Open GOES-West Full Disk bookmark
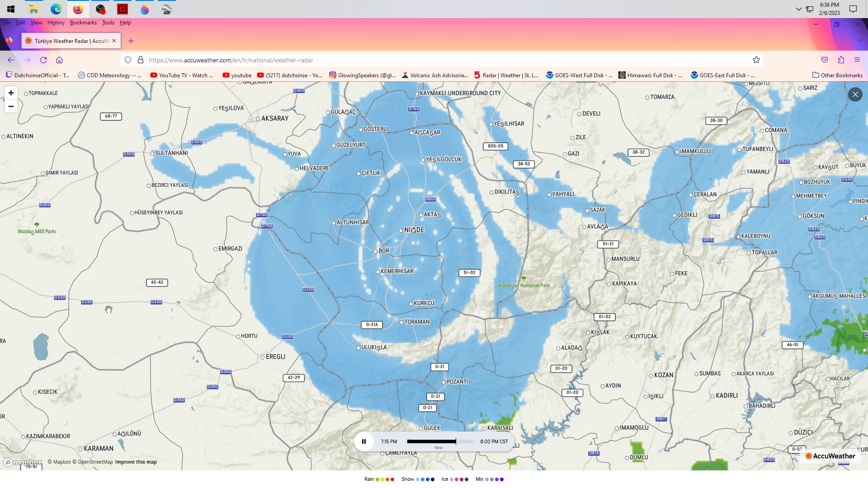Viewport: 868px width, 488px height. coord(579,75)
